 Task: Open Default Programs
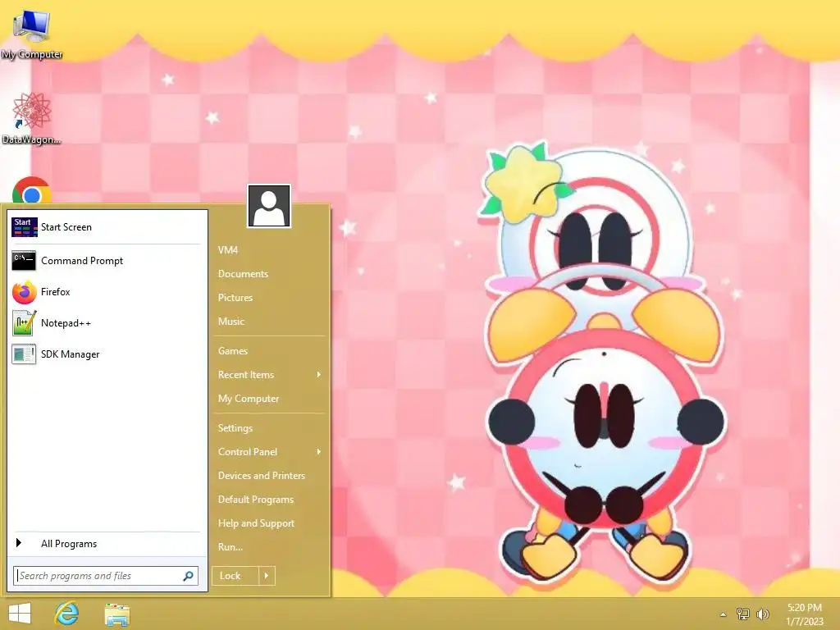256,500
